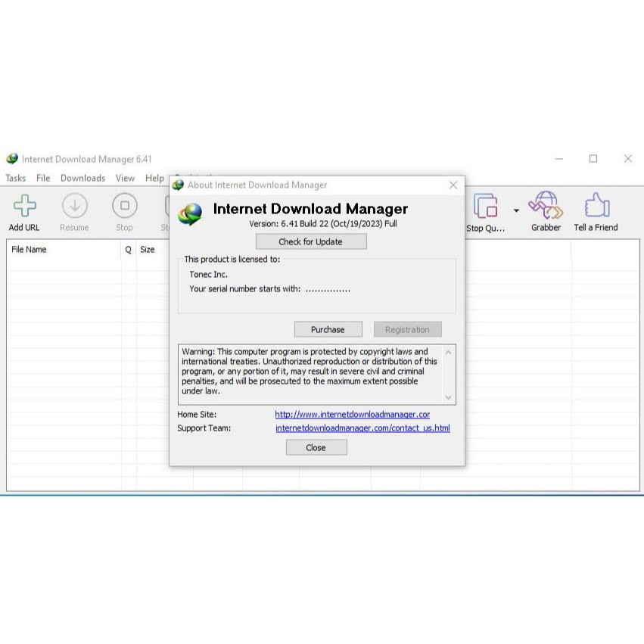Click IDM logo in main window title bar
Screen dimensions: 644x644
click(12, 158)
